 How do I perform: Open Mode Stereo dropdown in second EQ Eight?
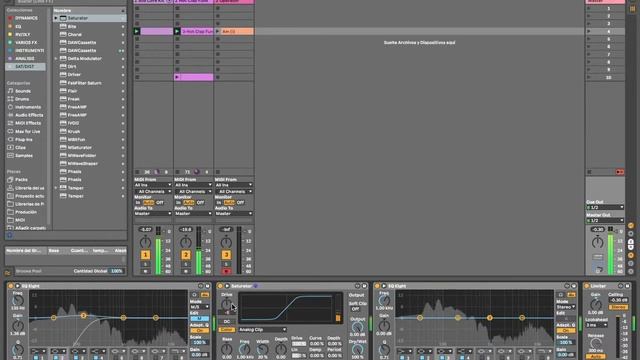click(x=566, y=307)
